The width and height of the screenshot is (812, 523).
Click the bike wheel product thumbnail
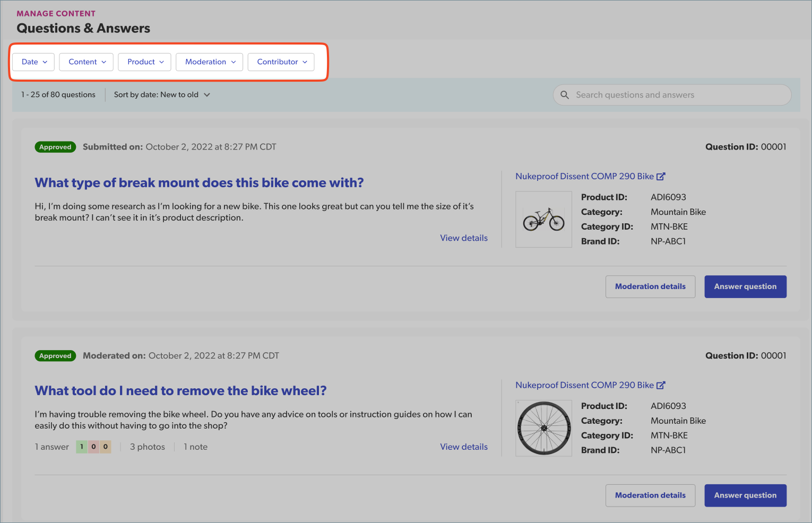point(543,428)
